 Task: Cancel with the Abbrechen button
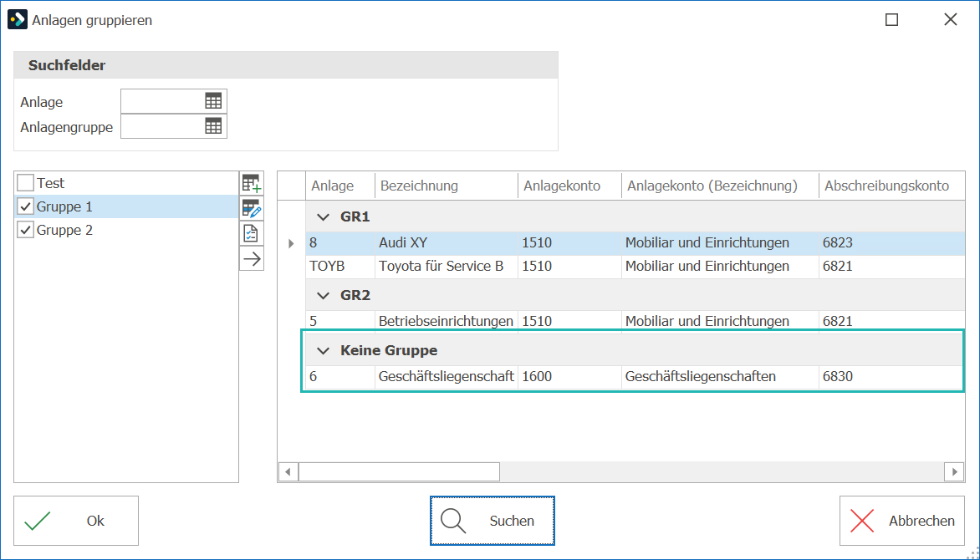tap(902, 521)
